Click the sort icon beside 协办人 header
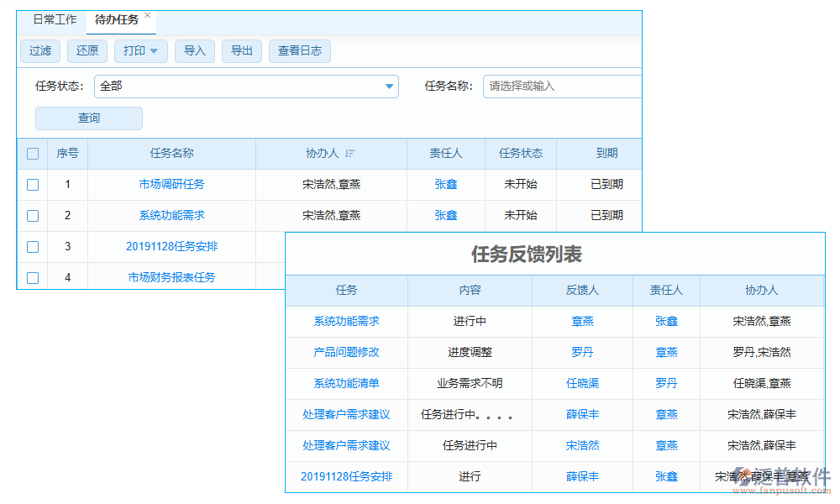 [x=350, y=154]
